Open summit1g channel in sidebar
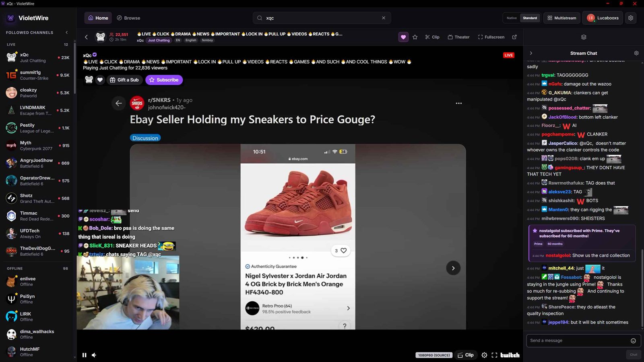The width and height of the screenshot is (644, 362). pos(38,75)
